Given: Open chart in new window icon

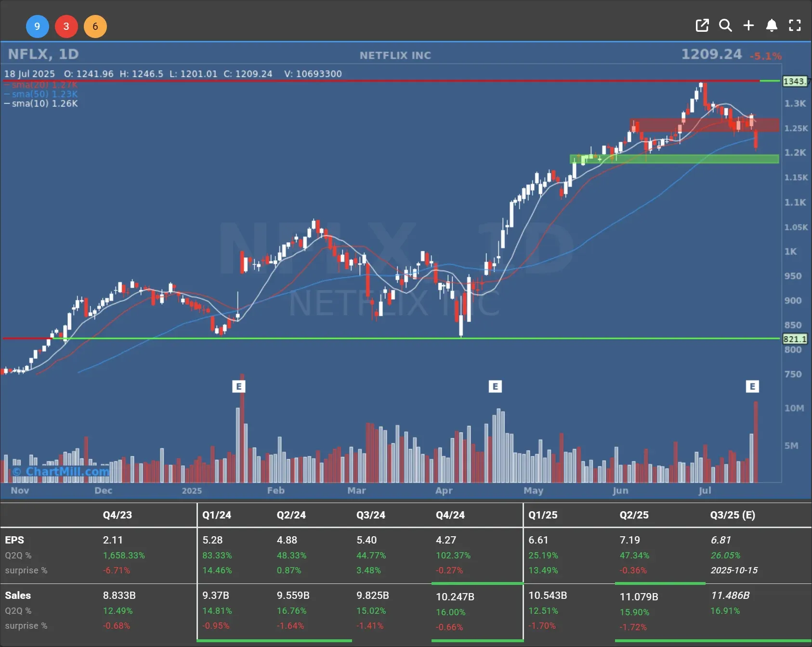Looking at the screenshot, I should (x=702, y=26).
